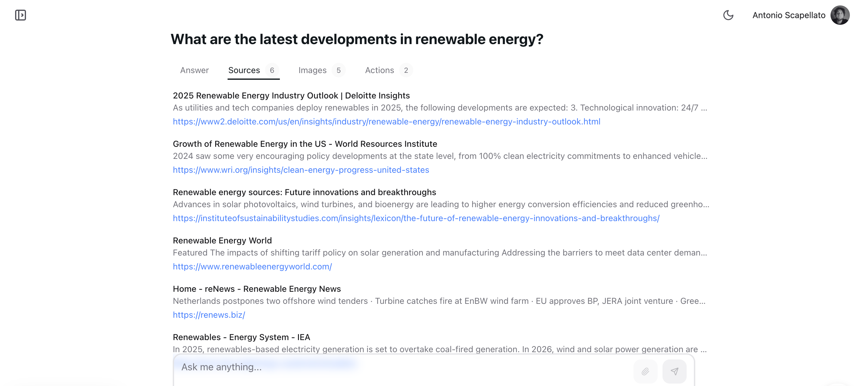Screen dimensions: 868x386
Task: Switch to the Answer tab
Action: coord(194,70)
